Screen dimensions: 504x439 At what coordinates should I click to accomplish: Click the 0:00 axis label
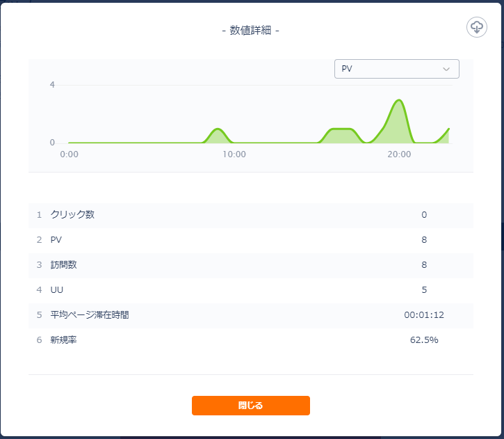tap(69, 154)
